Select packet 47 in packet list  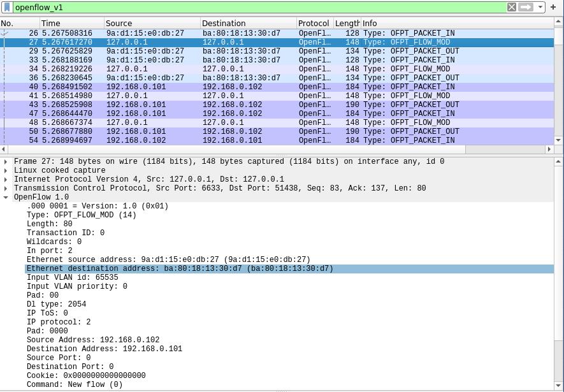[277, 113]
